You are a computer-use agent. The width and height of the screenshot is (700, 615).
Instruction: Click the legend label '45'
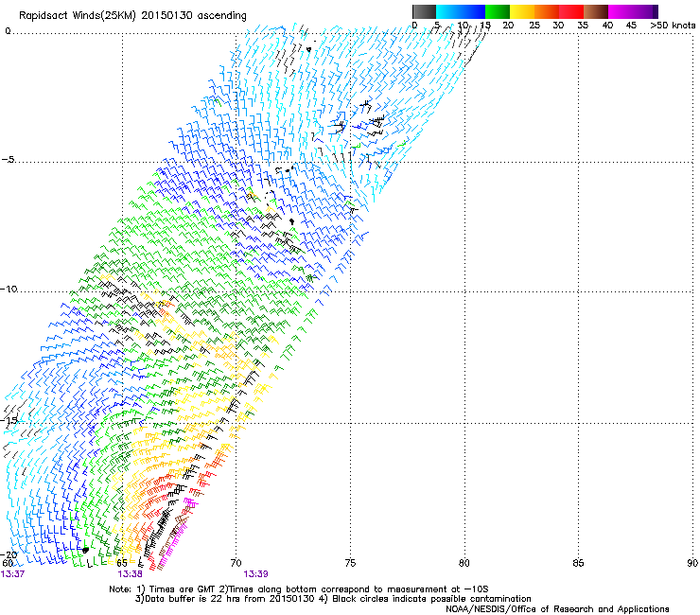coord(631,26)
